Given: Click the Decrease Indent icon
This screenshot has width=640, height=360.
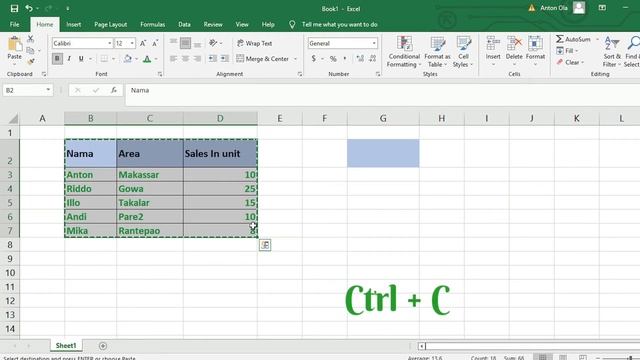Looking at the screenshot, I should click(x=213, y=59).
